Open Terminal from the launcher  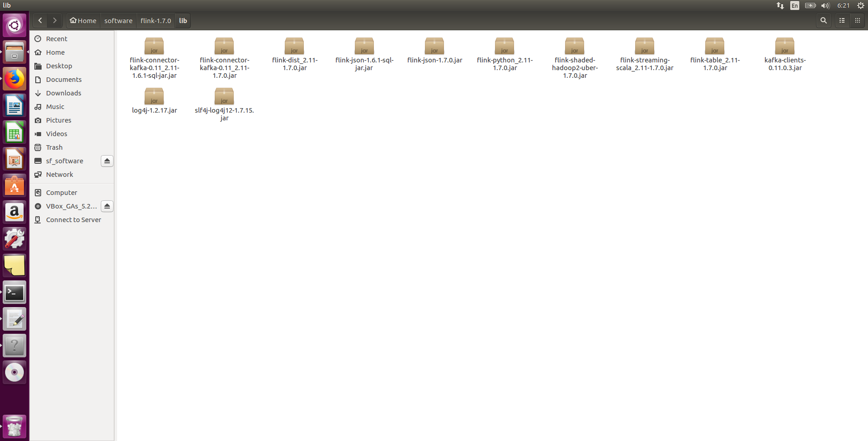[14, 293]
